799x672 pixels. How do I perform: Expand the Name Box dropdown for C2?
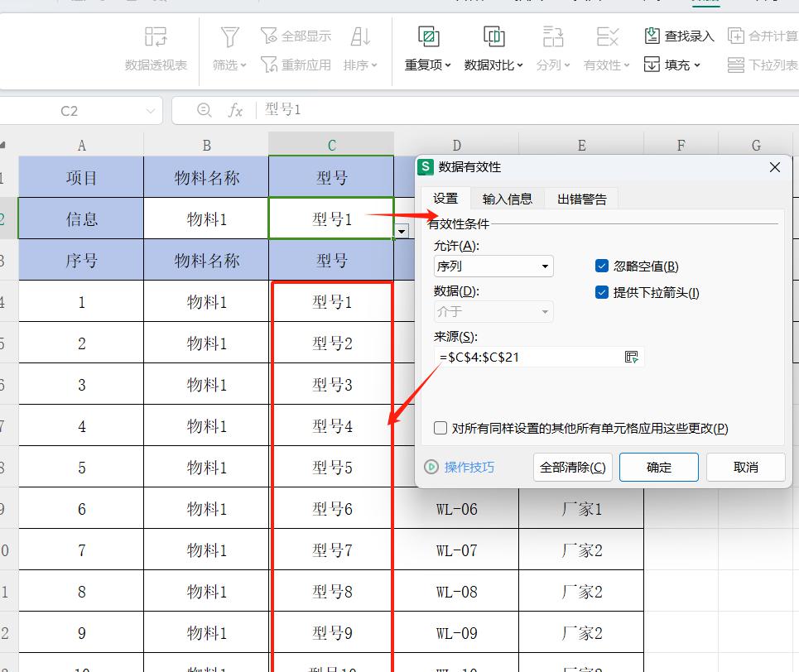tap(150, 111)
